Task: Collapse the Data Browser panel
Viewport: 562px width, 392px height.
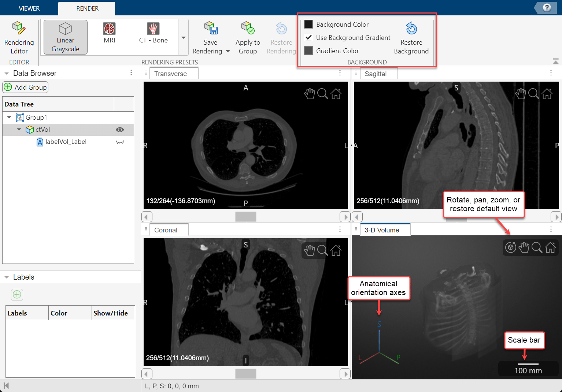Action: click(6, 73)
